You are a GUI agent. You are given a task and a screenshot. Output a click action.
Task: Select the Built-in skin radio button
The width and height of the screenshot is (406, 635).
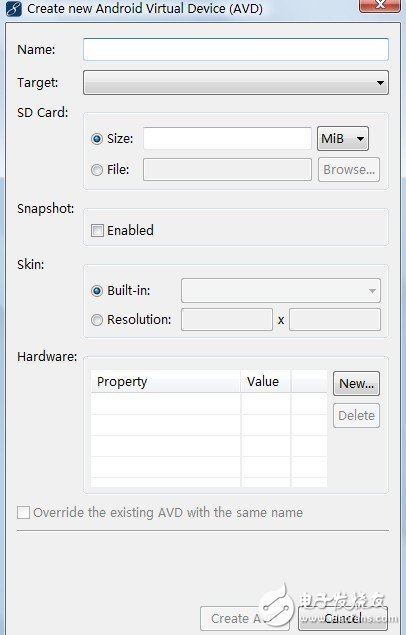point(97,291)
